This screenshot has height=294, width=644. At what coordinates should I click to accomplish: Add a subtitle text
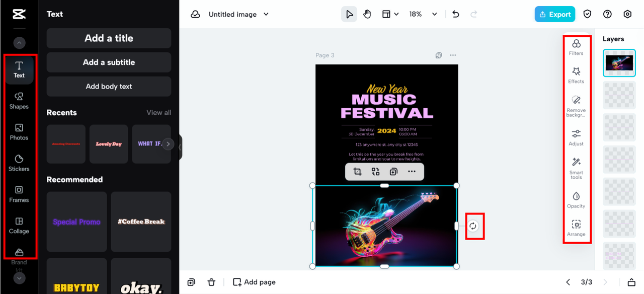coord(109,62)
